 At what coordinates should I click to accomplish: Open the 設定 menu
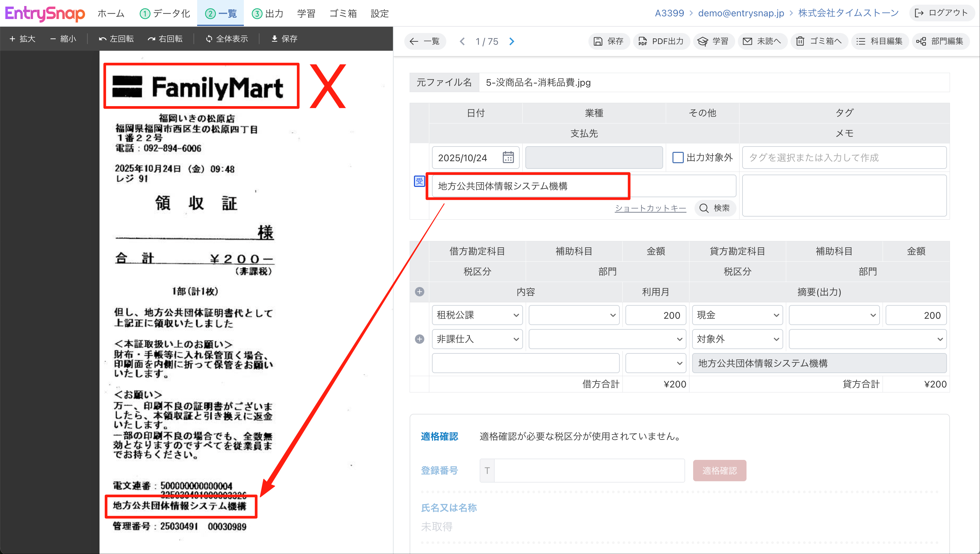(380, 13)
